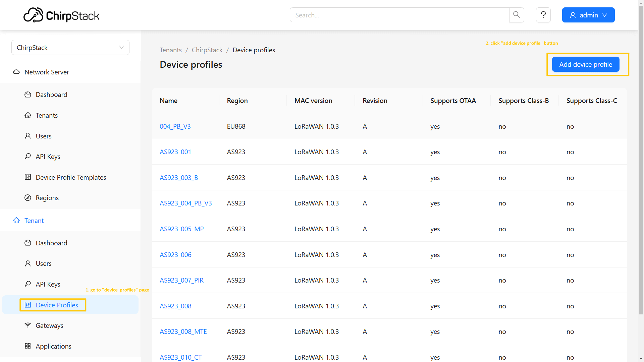Click Tenants breadcrumb link
The image size is (644, 362).
click(170, 50)
